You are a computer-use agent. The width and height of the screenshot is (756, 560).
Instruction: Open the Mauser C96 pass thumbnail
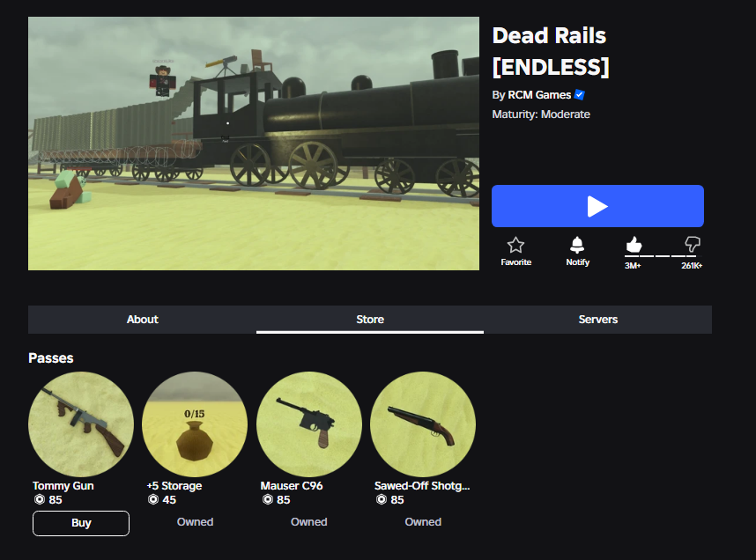[x=309, y=424]
